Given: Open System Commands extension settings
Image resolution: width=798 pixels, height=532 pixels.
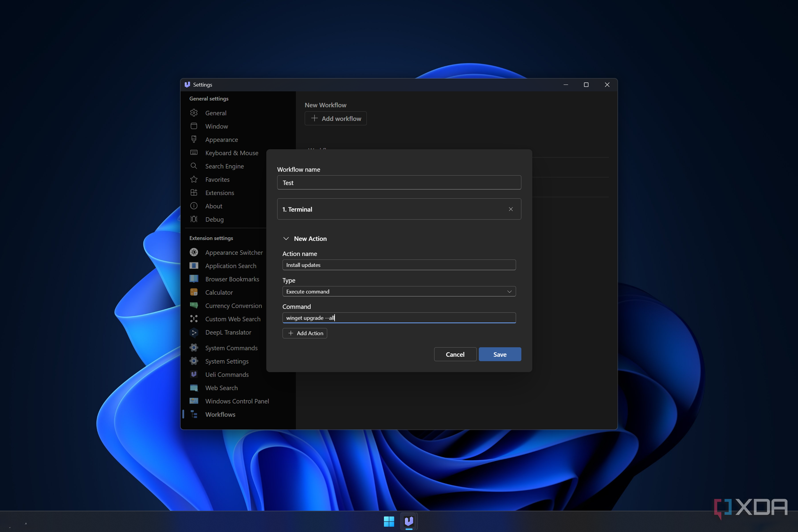Looking at the screenshot, I should pos(231,348).
